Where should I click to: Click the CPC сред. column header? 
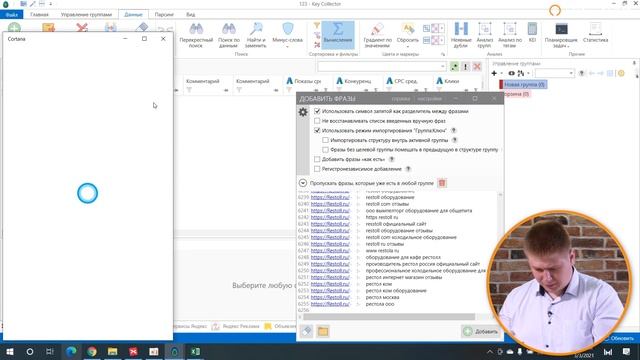coord(406,81)
